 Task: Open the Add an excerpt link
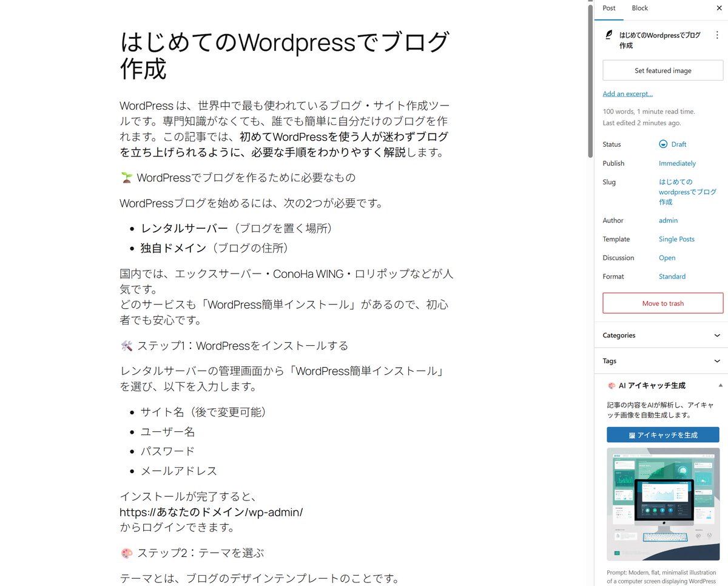627,94
